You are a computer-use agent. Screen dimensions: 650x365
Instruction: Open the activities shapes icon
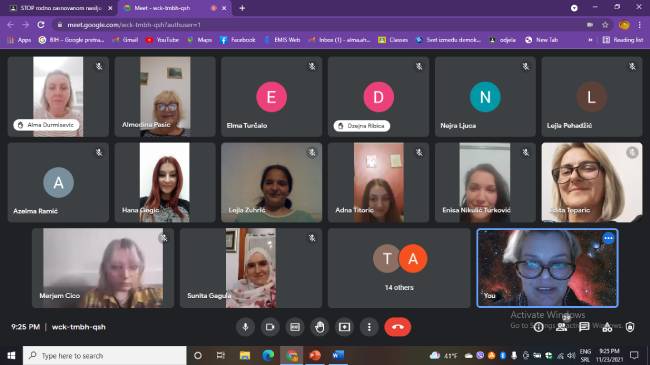[607, 327]
